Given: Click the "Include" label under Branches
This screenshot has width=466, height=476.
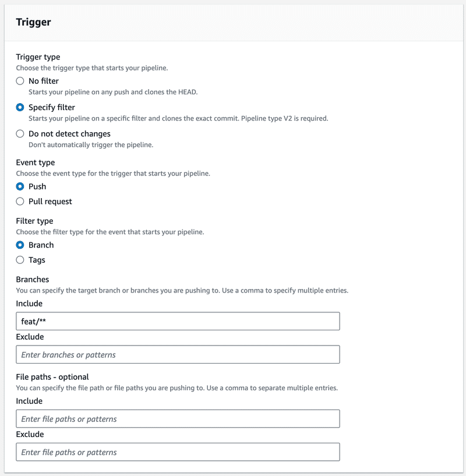Looking at the screenshot, I should pyautogui.click(x=27, y=304).
